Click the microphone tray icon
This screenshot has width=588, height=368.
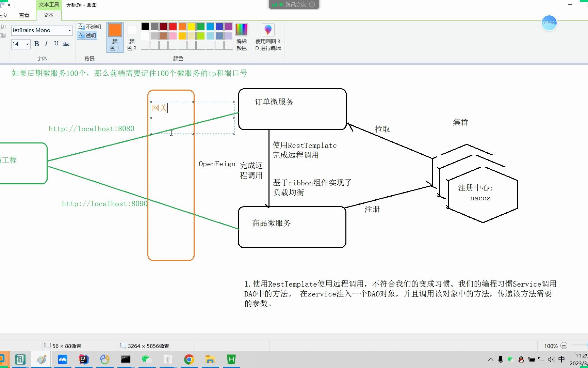[501, 359]
